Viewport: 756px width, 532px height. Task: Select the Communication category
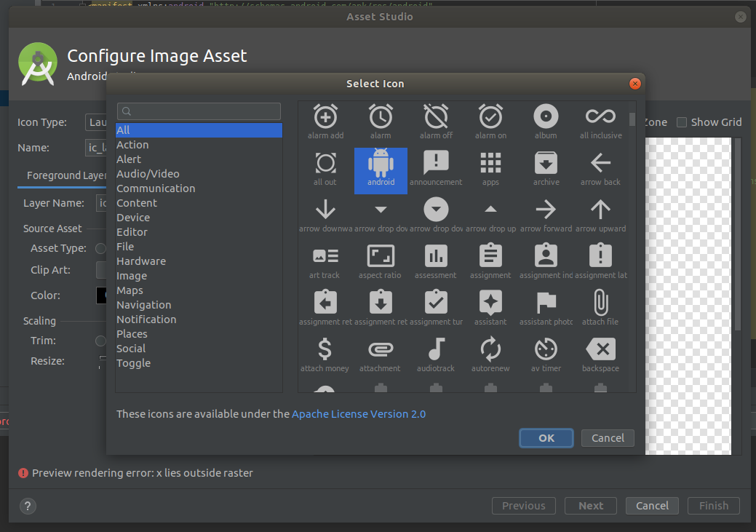156,188
